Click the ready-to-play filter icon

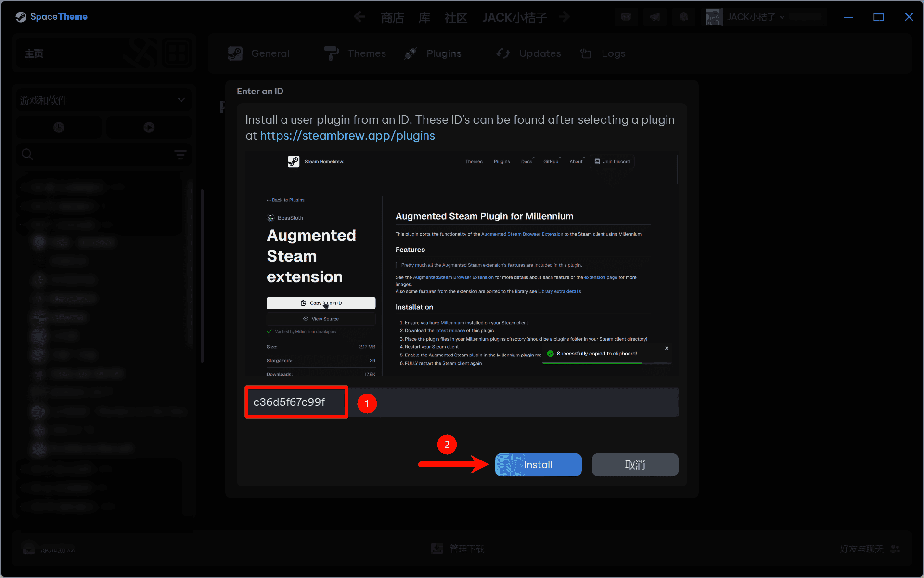149,128
